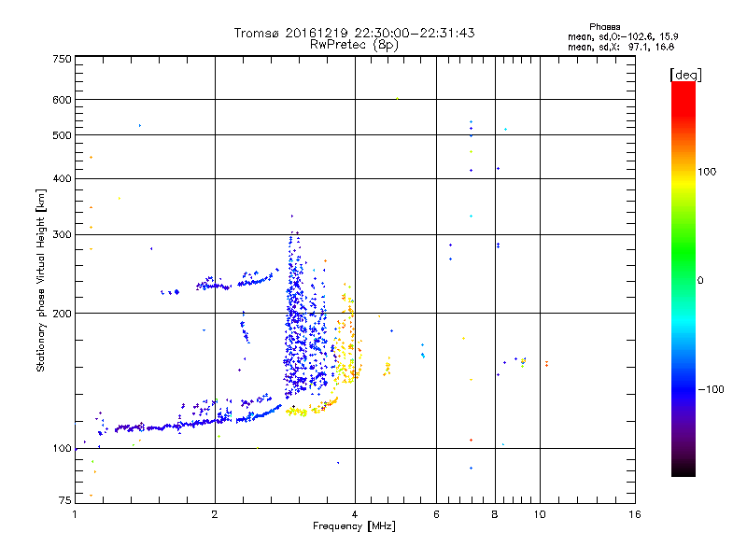Click the '8' frequency axis tick label
Image resolution: width=747 pixels, height=560 pixels.
[495, 514]
